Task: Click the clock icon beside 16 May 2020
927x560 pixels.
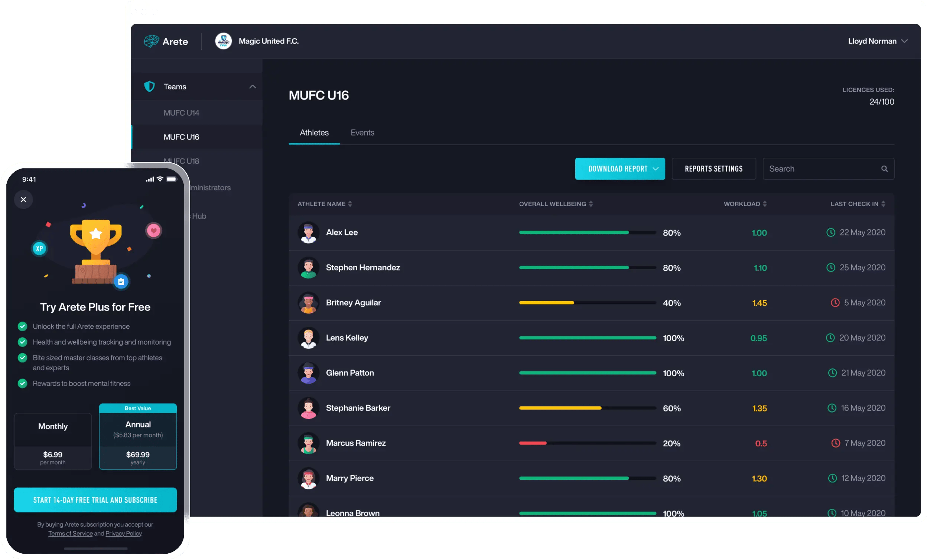Action: point(832,408)
